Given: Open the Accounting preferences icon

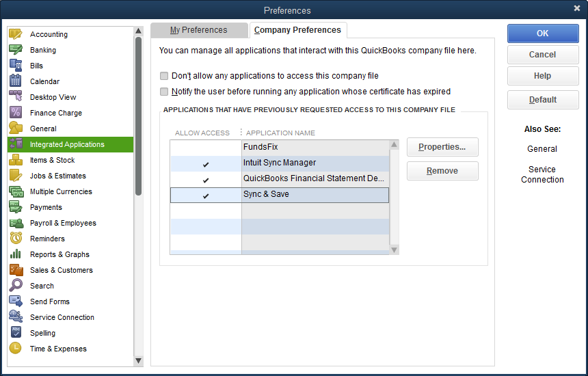Looking at the screenshot, I should (16, 34).
